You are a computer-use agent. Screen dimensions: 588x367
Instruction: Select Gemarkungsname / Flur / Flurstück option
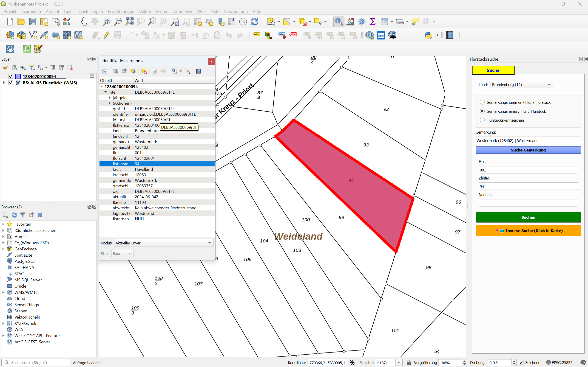pyautogui.click(x=482, y=111)
